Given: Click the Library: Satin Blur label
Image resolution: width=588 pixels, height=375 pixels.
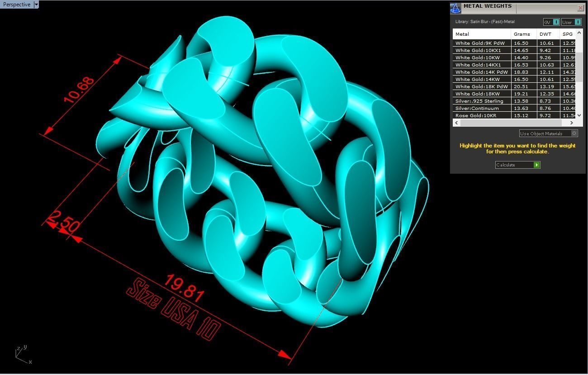Looking at the screenshot, I should 485,22.
